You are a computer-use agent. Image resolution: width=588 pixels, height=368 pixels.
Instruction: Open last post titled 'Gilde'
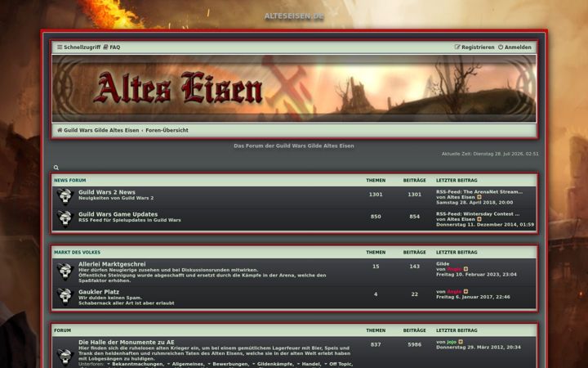[x=443, y=264]
